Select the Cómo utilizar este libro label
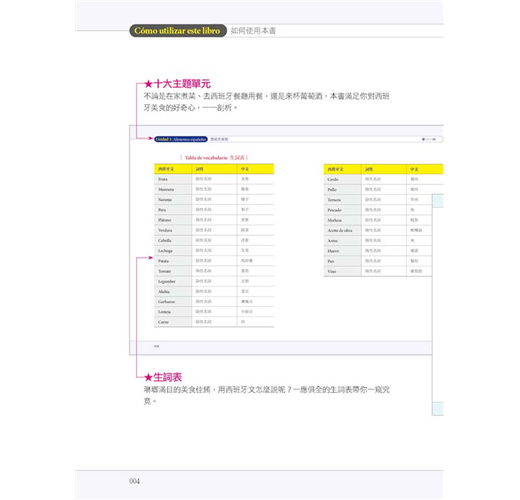This screenshot has height=500, width=520. pos(178,31)
